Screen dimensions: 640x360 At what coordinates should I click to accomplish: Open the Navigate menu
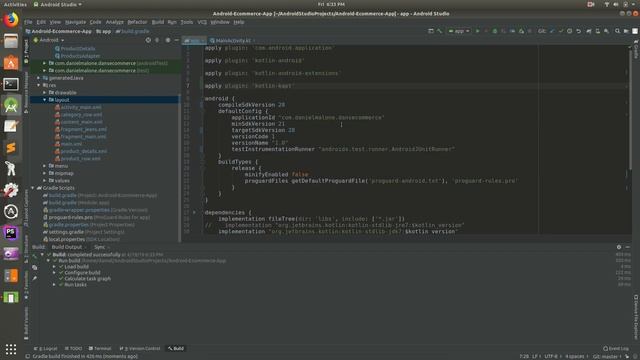coord(76,22)
